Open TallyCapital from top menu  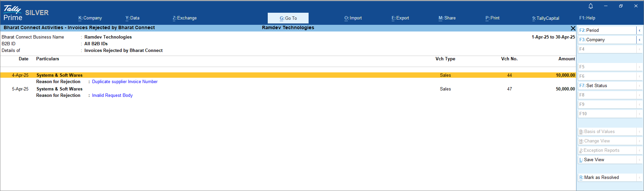point(545,18)
